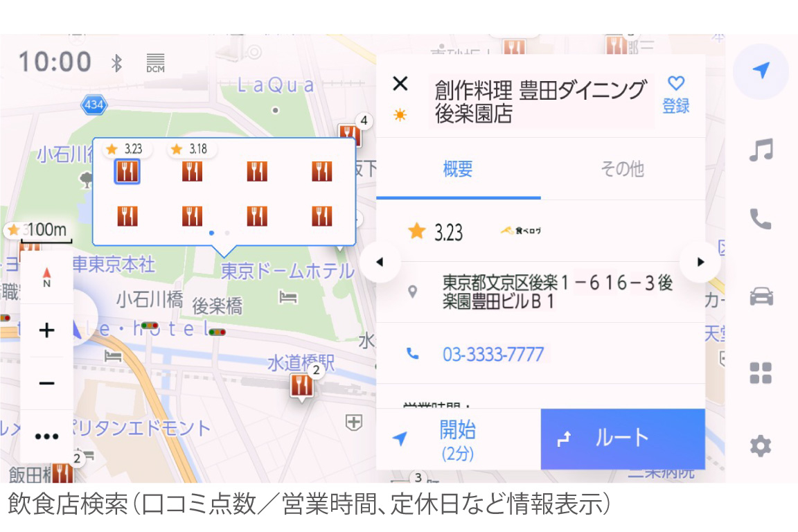Tap the address 東京都文京区後楽 text
This screenshot has height=532, width=798.
(557, 292)
